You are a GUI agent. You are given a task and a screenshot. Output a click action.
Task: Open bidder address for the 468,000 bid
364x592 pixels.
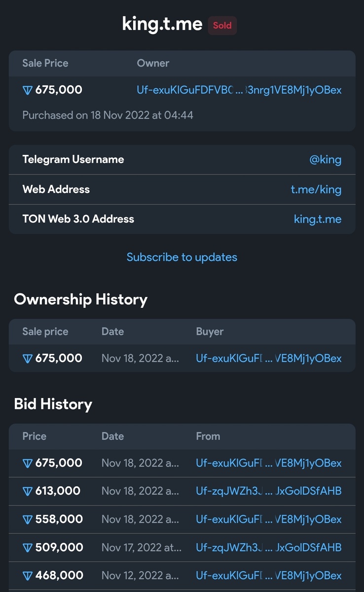tap(268, 576)
